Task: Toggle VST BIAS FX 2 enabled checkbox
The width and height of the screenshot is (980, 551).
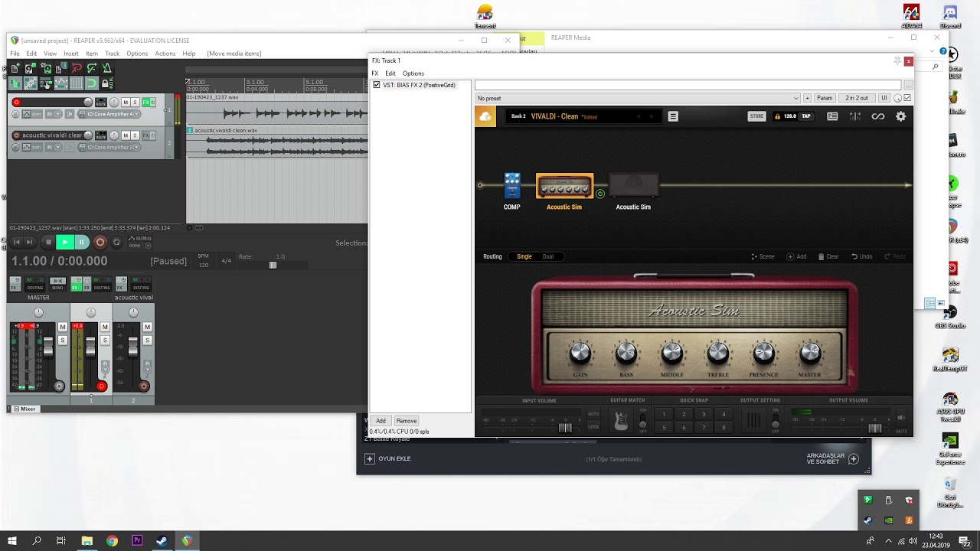Action: tap(376, 85)
